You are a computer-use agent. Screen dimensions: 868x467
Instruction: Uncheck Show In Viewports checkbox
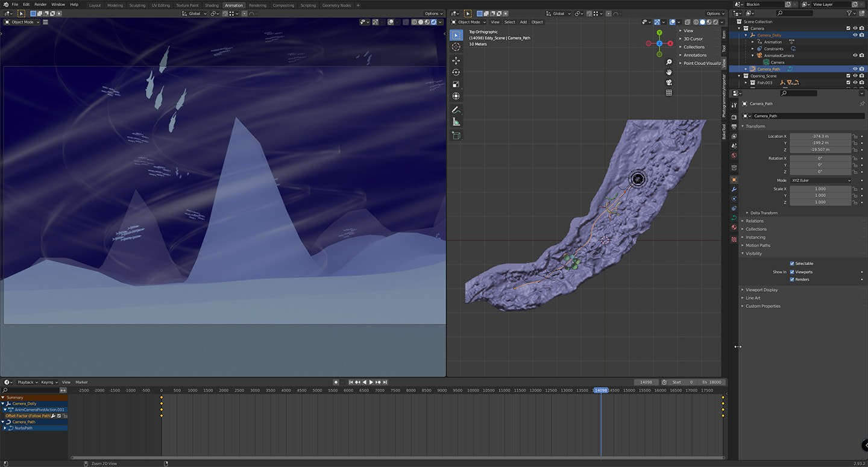(792, 272)
